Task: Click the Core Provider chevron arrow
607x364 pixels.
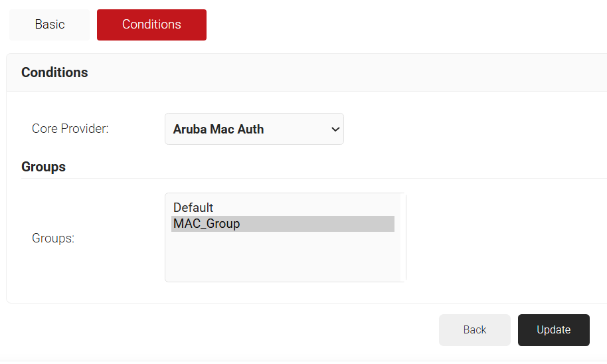Action: point(335,130)
